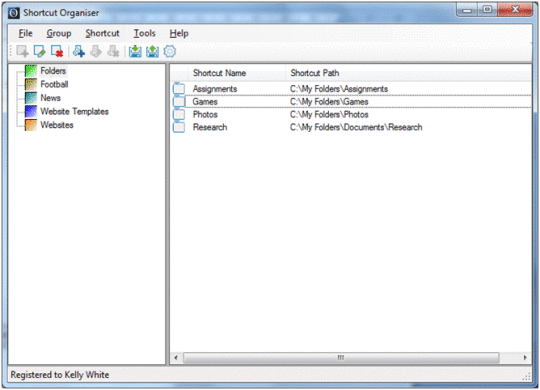Click the Shortcut Organiser title bar icon
Screen dimensions: 540x390
click(14, 13)
